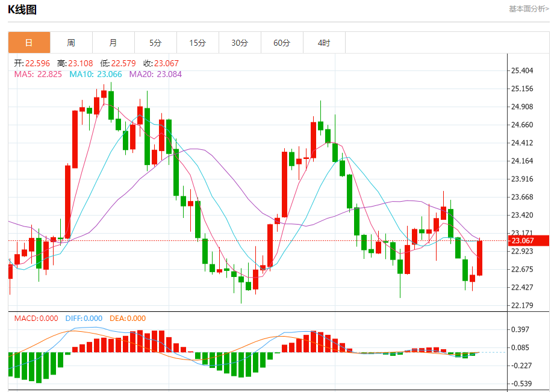Viewport: 557px width, 392px height.
Task: Switch to the 周 weekly tab
Action: (72, 43)
